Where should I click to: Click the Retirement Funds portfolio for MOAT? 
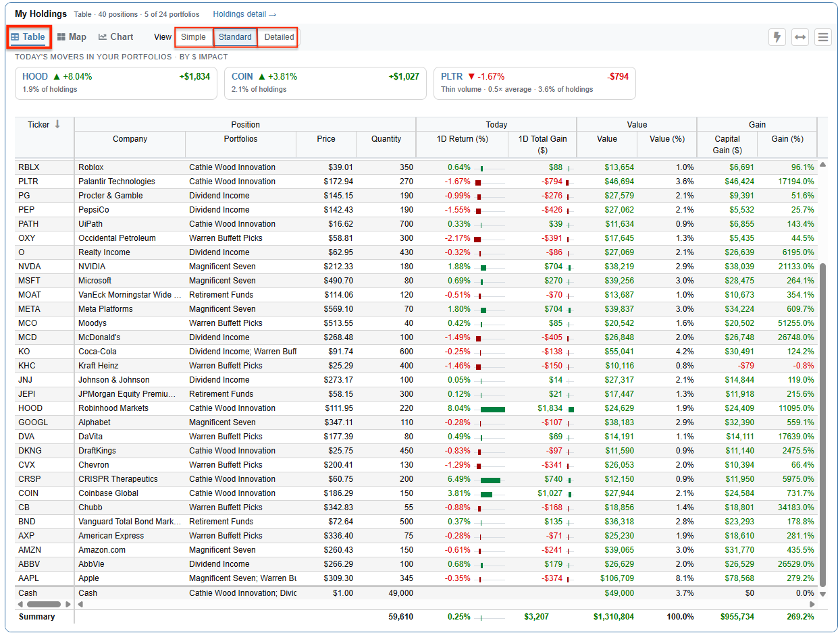(x=221, y=295)
